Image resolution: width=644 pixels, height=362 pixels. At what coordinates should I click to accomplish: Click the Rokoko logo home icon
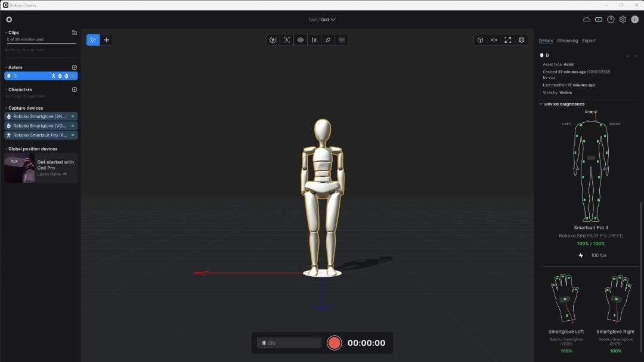coord(9,19)
